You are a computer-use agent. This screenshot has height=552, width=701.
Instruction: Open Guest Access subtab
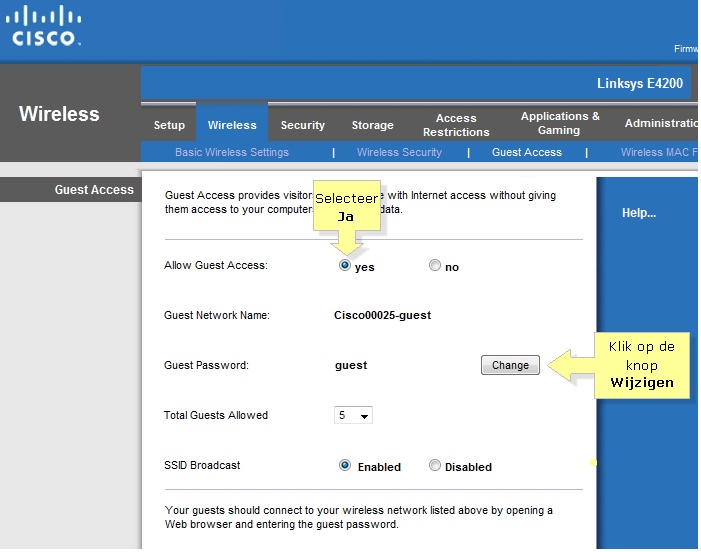527,152
